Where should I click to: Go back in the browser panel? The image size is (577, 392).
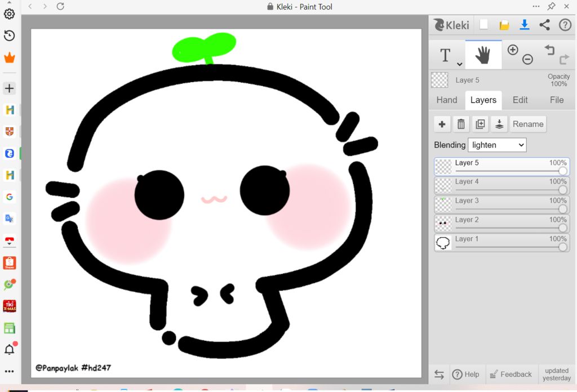pyautogui.click(x=30, y=6)
